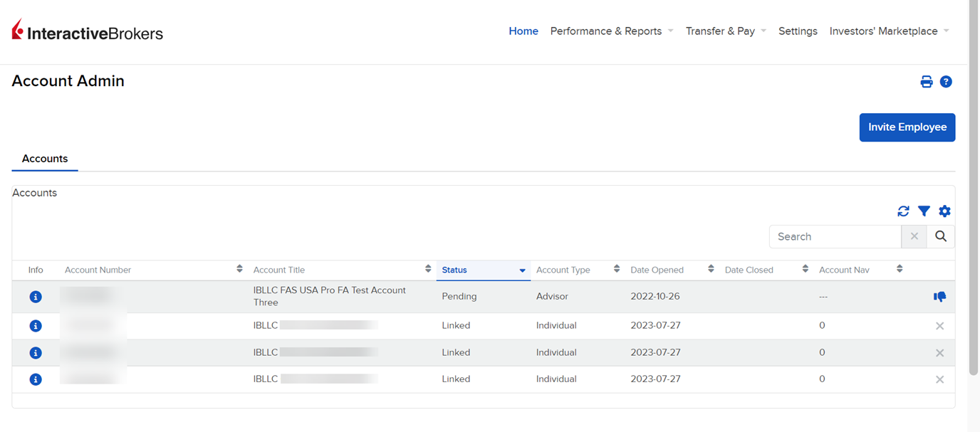Image resolution: width=980 pixels, height=432 pixels.
Task: Remove the last linked Individual account
Action: pos(939,380)
